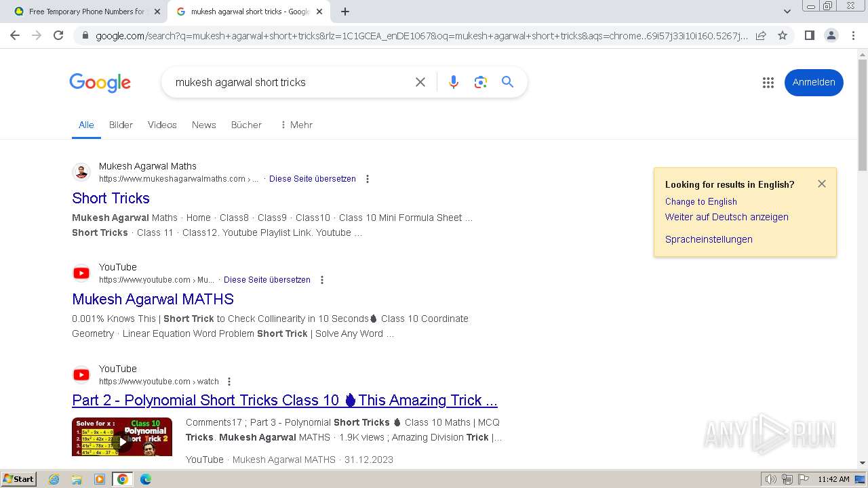The image size is (868, 488).
Task: Translate the YouTube channel result page
Action: tap(267, 280)
